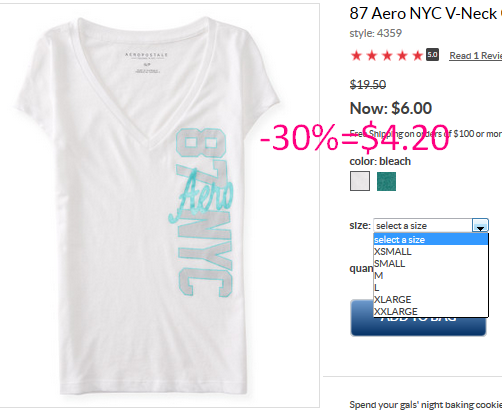Click the third red rating star
This screenshot has height=412, width=502.
tap(387, 55)
